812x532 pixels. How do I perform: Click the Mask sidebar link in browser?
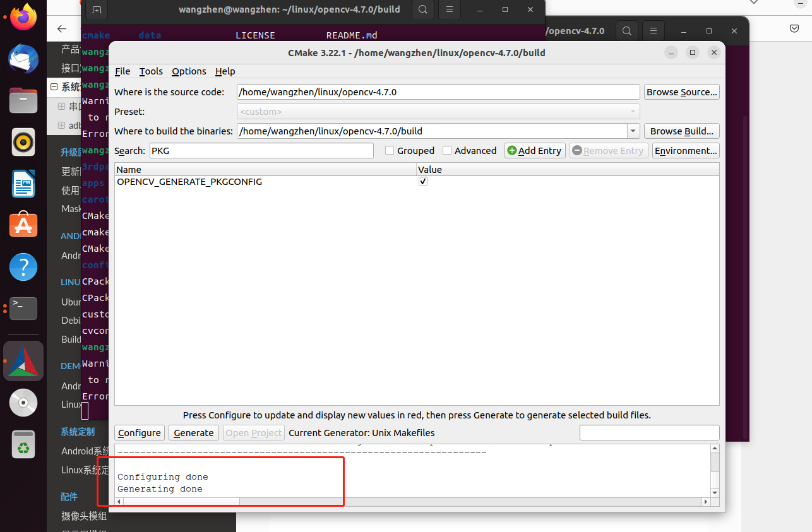71,208
